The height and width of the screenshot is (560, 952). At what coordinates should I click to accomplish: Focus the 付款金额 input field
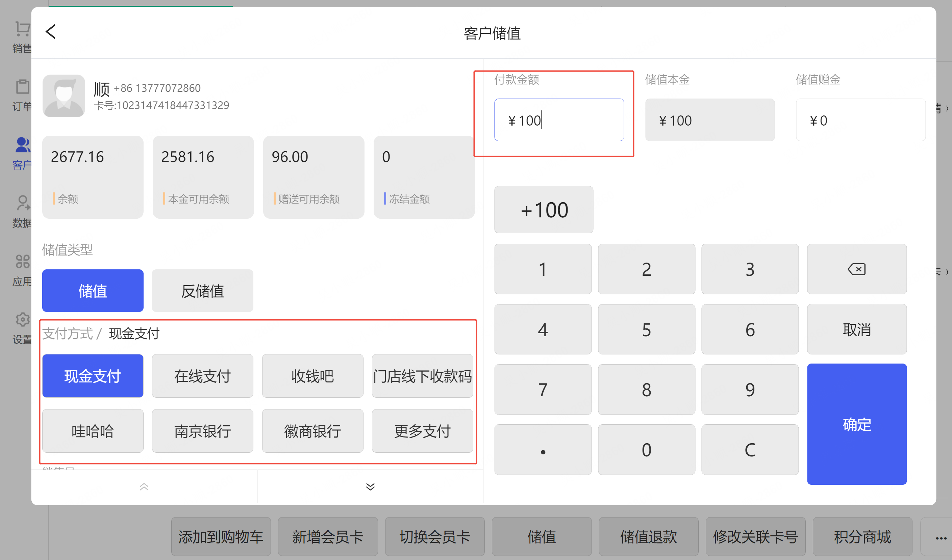coord(559,120)
